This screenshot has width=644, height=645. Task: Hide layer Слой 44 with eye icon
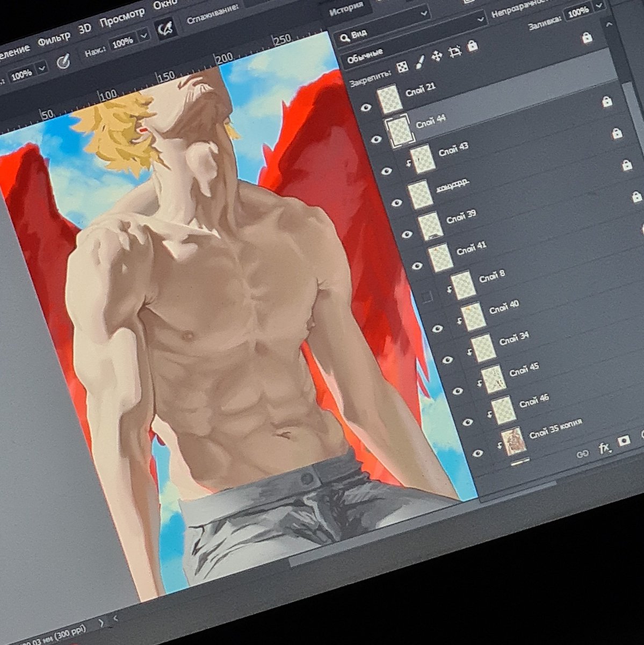tap(376, 139)
